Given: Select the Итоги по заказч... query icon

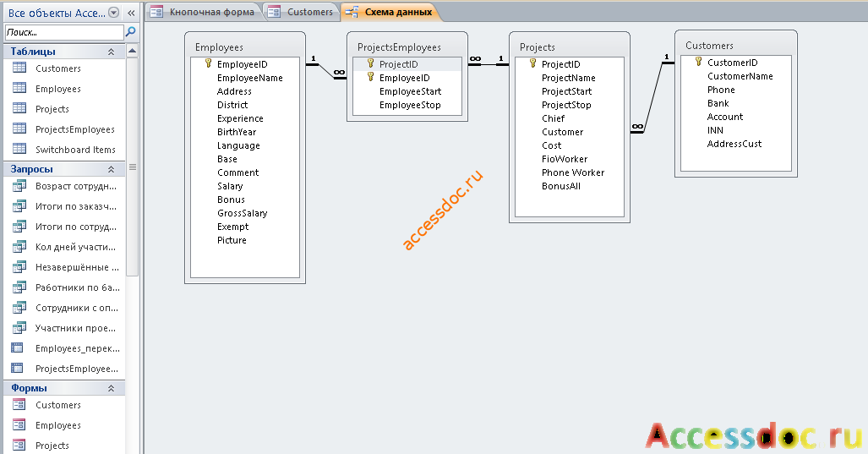Looking at the screenshot, I should point(19,206).
